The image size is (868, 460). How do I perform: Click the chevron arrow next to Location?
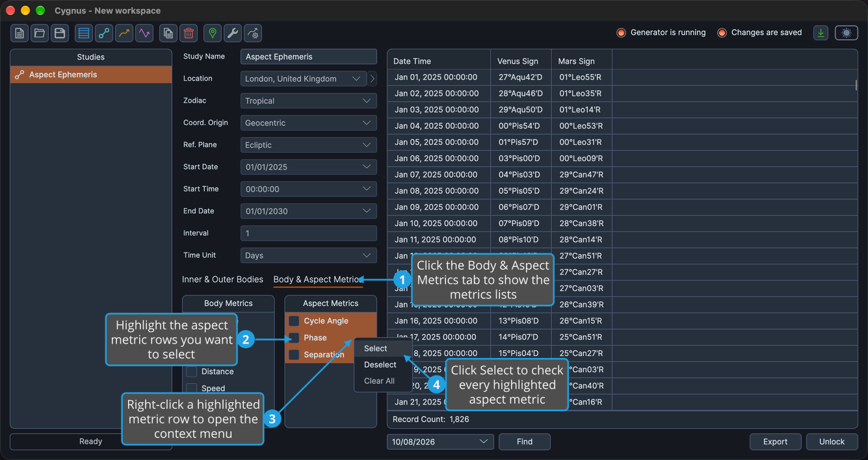373,79
